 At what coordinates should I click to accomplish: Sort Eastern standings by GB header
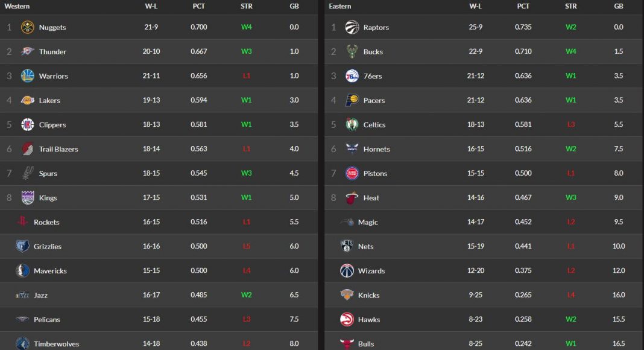(618, 7)
